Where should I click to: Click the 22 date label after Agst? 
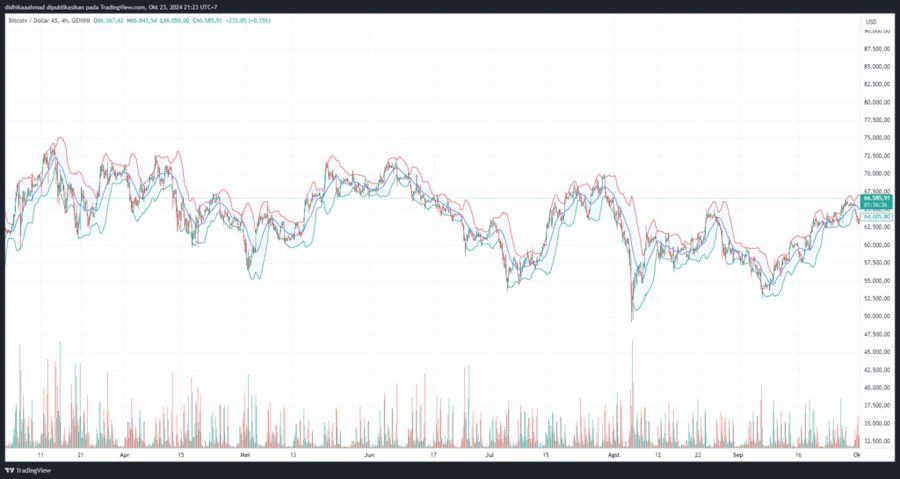[697, 455]
